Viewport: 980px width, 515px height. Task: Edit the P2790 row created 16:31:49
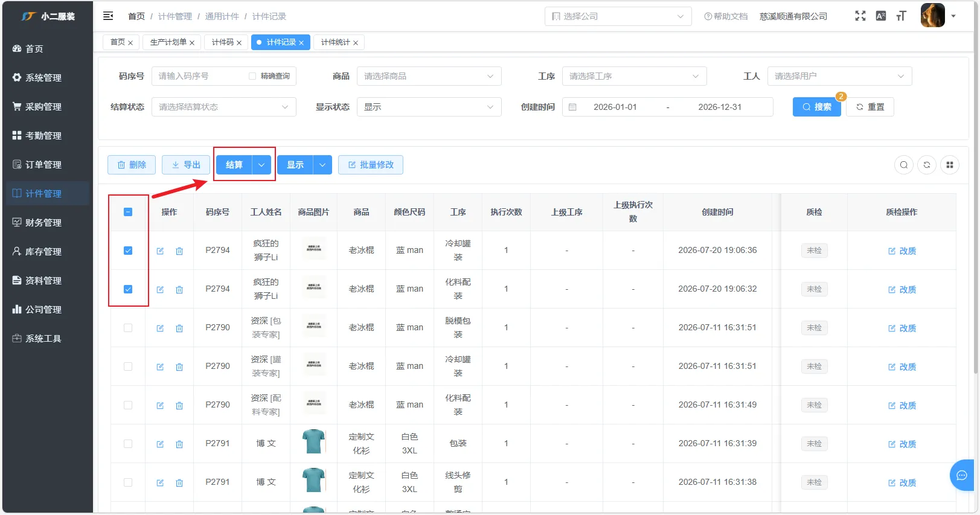pyautogui.click(x=160, y=406)
